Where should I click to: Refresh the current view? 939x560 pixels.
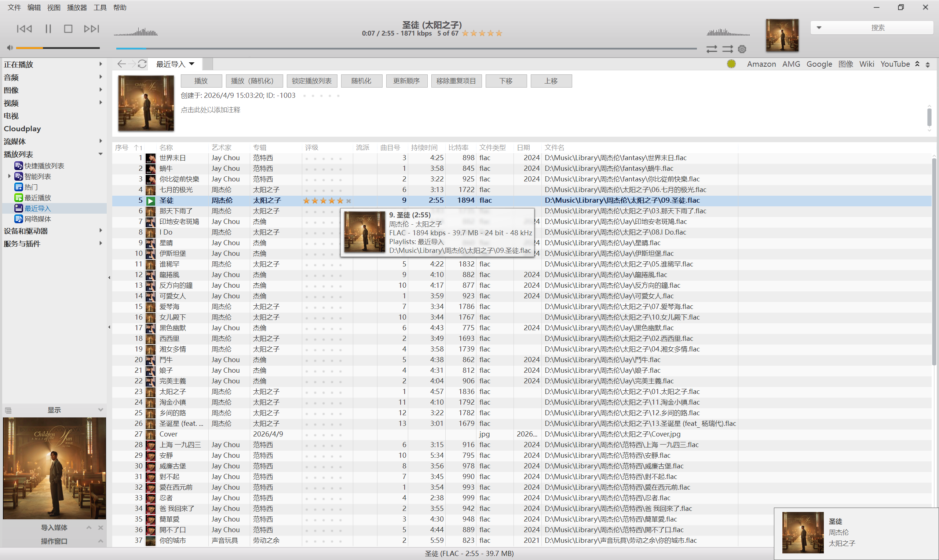click(142, 64)
